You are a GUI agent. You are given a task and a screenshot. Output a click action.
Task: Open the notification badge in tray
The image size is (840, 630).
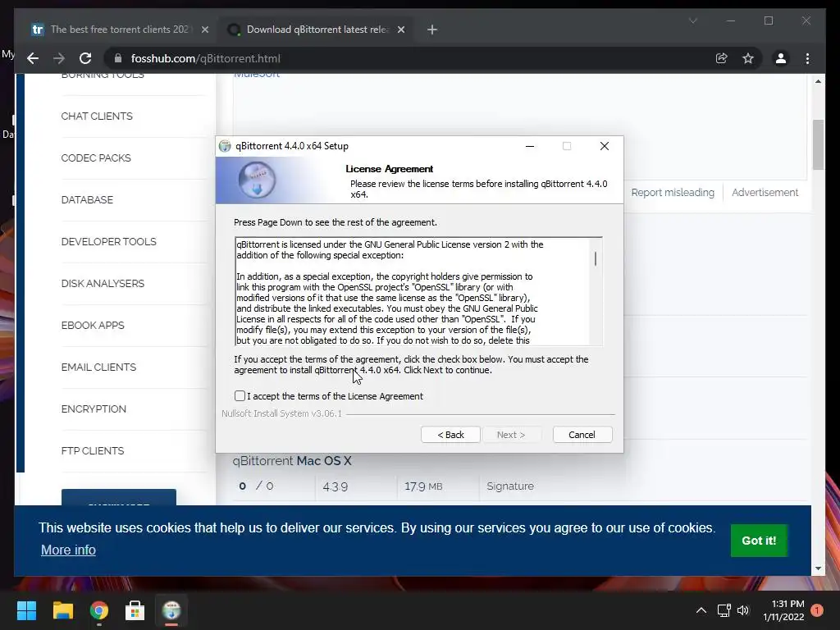(817, 610)
